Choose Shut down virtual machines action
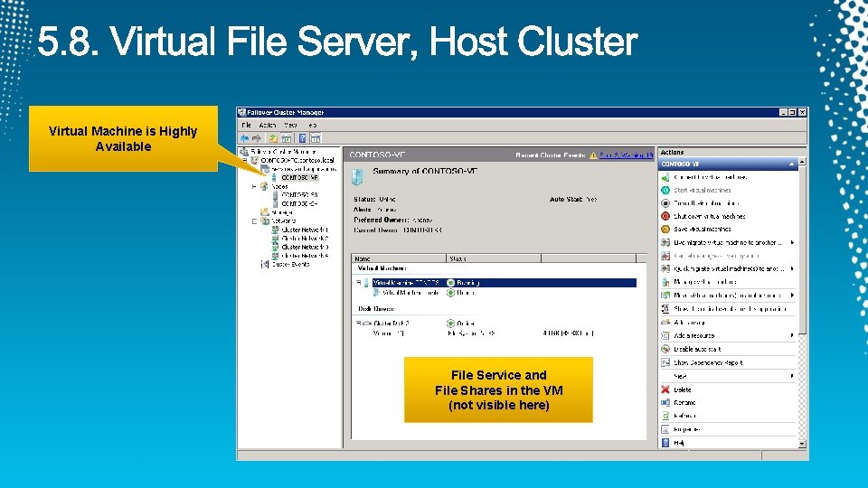This screenshot has width=868, height=488. click(709, 216)
